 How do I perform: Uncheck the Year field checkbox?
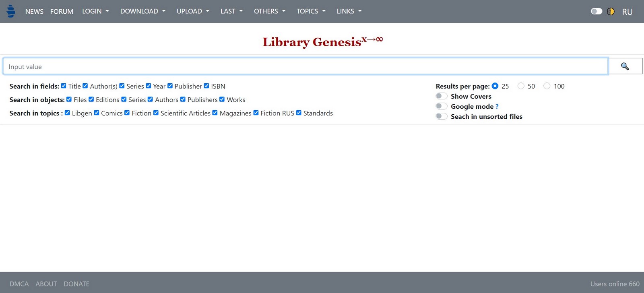149,86
